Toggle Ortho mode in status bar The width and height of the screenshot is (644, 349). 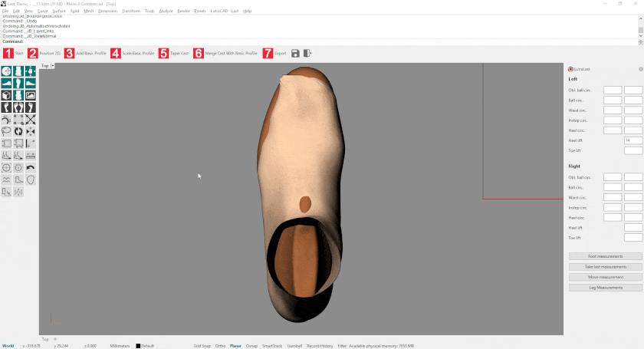221,346
